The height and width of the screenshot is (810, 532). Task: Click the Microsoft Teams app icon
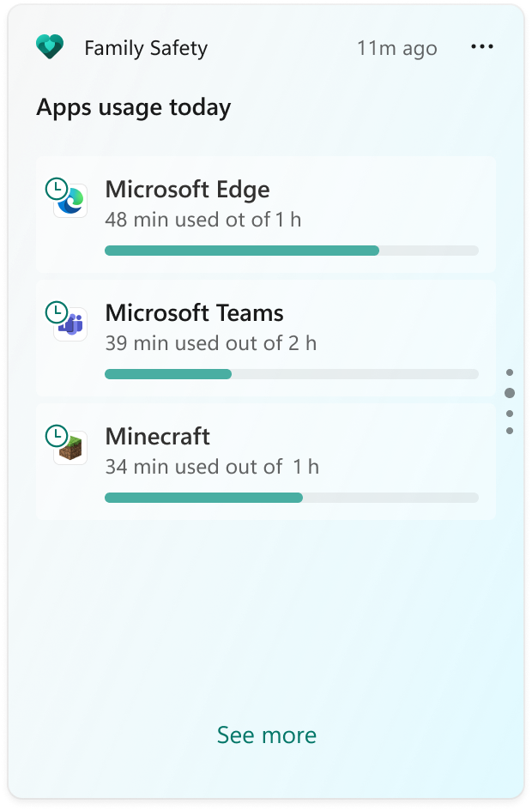pos(71,324)
